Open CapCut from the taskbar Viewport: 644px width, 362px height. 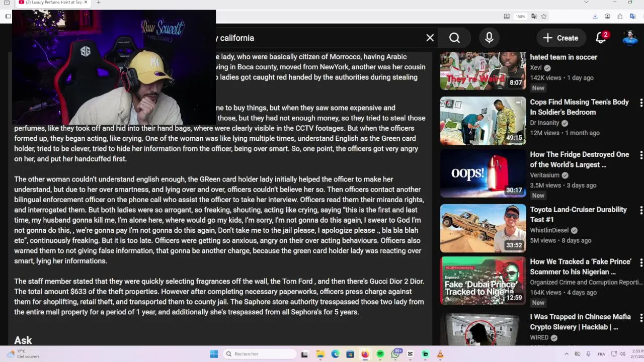pos(411,354)
